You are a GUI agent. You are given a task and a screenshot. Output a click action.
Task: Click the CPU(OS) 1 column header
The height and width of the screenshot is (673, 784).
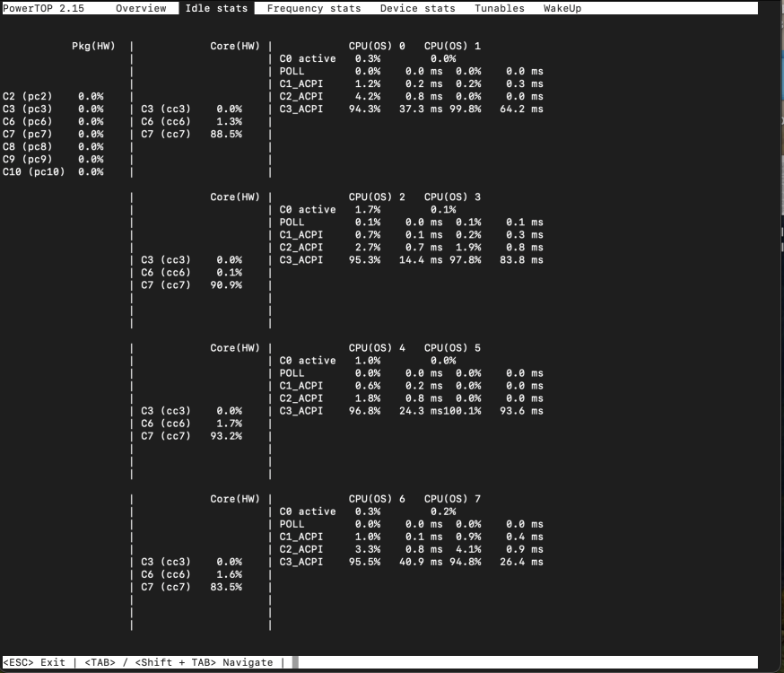click(452, 46)
